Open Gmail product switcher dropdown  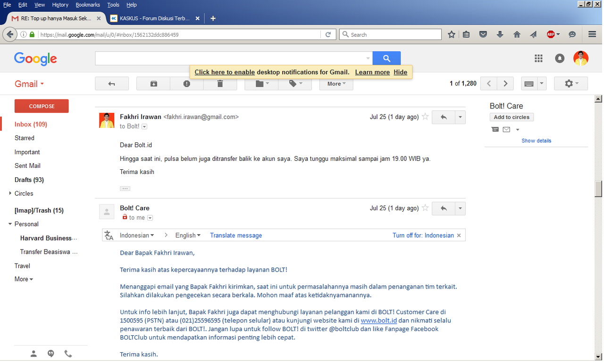(x=29, y=84)
